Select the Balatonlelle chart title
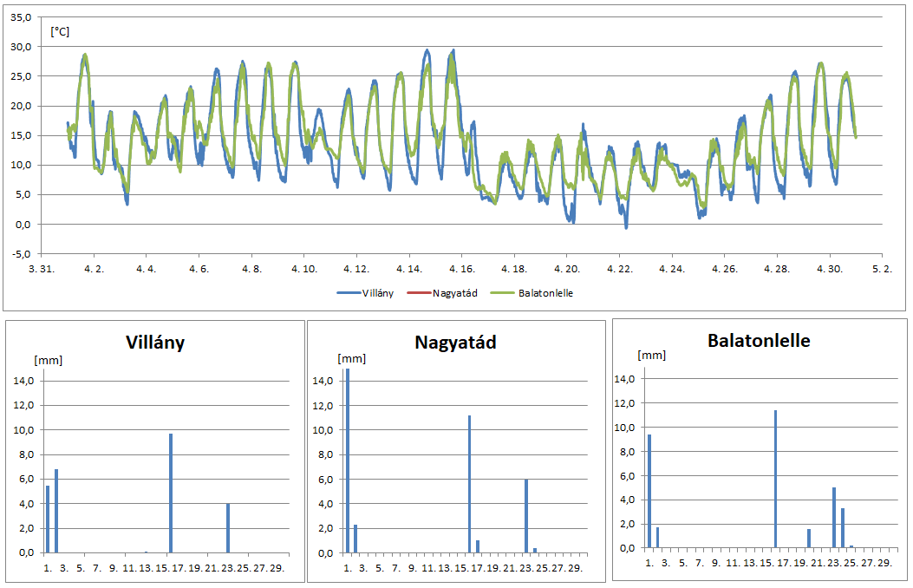Screen dimensions: 913x588 tap(759, 340)
